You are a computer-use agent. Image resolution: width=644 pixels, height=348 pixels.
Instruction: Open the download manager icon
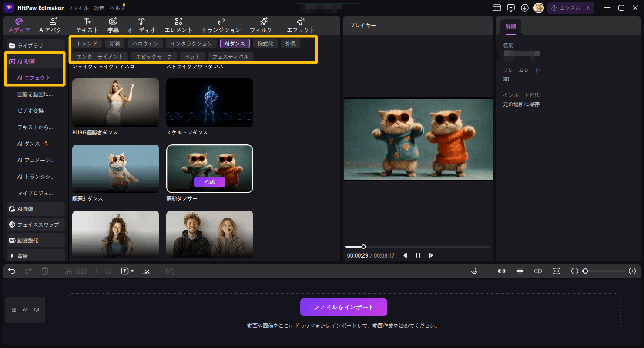(x=525, y=8)
